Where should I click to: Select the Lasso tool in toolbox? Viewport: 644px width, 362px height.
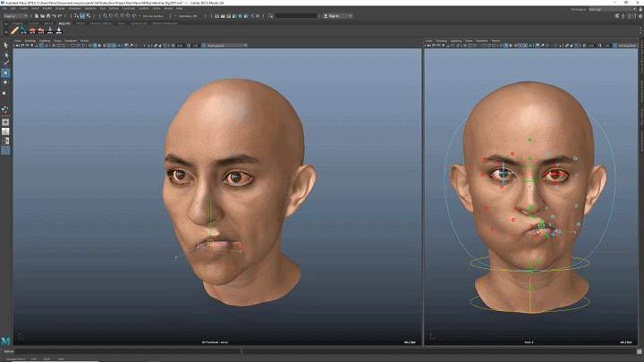(x=5, y=54)
